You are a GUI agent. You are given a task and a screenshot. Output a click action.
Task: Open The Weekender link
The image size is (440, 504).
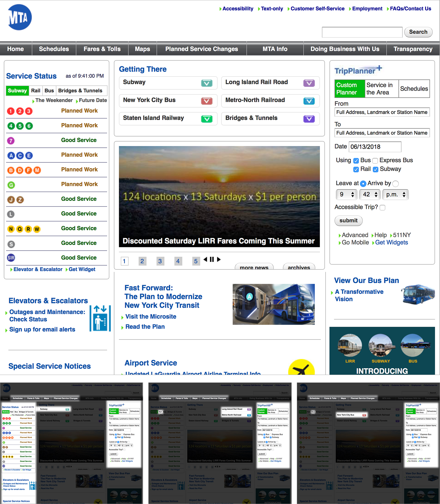pyautogui.click(x=54, y=100)
